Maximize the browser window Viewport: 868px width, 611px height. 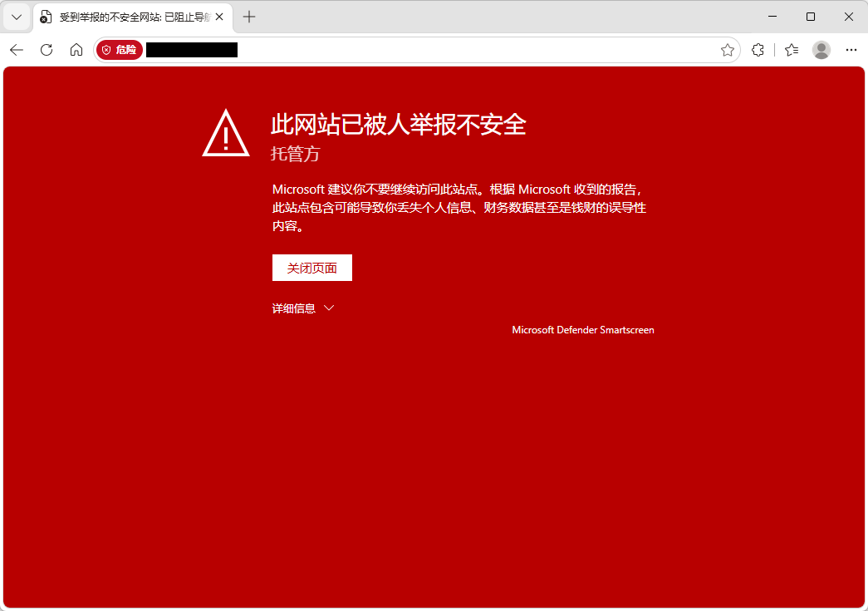pos(811,17)
